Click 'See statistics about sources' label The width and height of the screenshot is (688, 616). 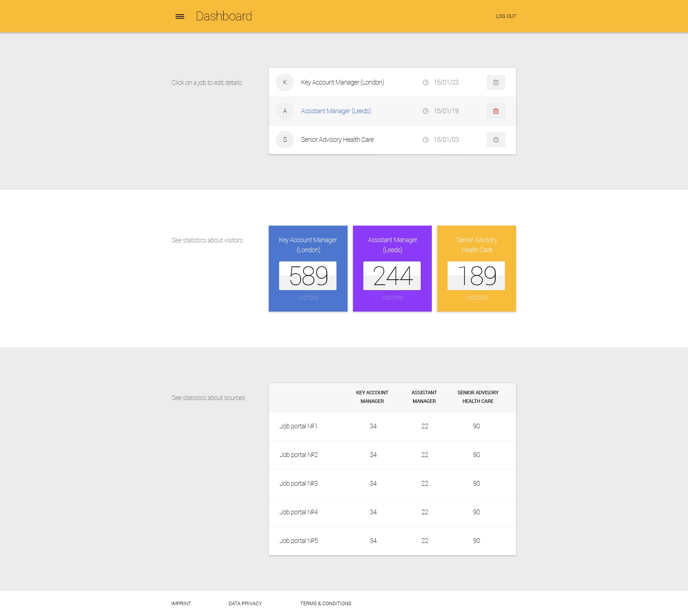pos(208,398)
